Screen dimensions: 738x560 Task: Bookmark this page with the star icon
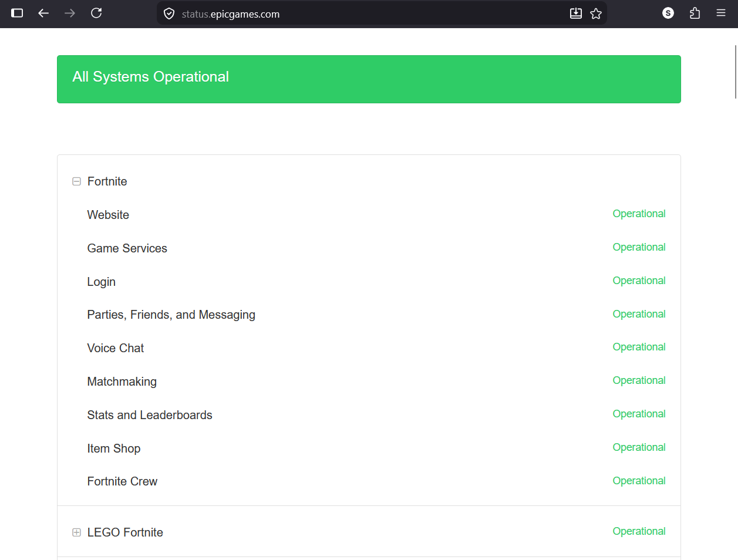pyautogui.click(x=596, y=14)
